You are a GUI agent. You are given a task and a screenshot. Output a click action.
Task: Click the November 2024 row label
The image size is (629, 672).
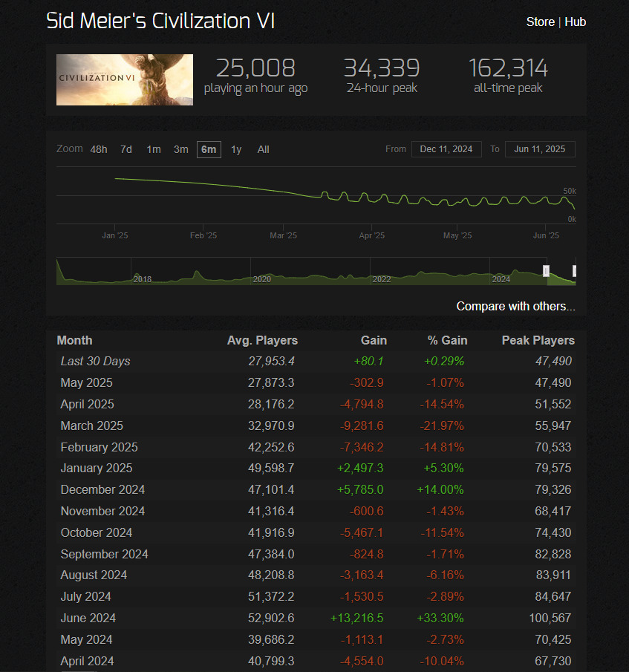[102, 511]
